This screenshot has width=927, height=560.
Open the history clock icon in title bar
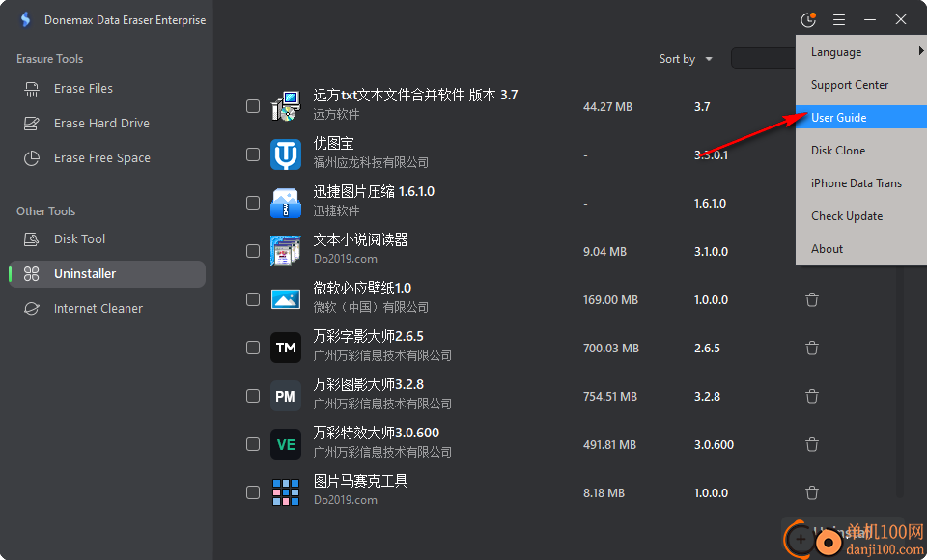808,19
